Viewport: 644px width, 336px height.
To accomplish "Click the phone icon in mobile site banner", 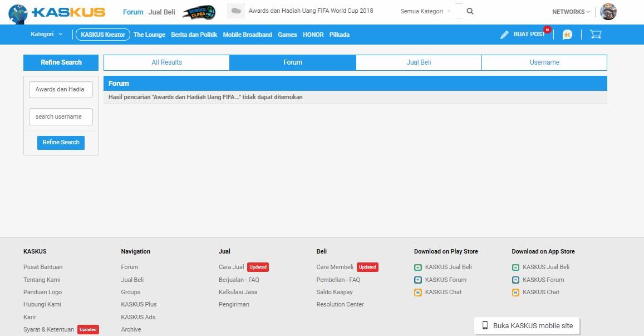I will [x=485, y=325].
